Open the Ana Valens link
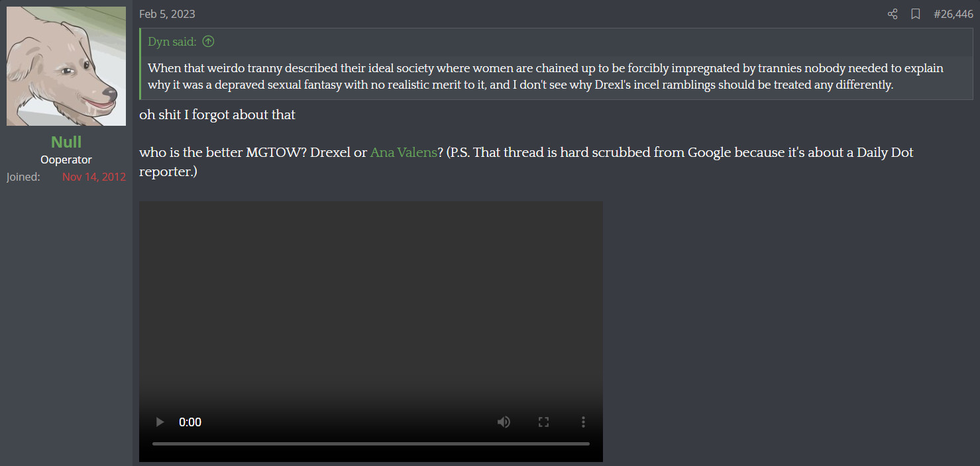980x466 pixels. [404, 152]
